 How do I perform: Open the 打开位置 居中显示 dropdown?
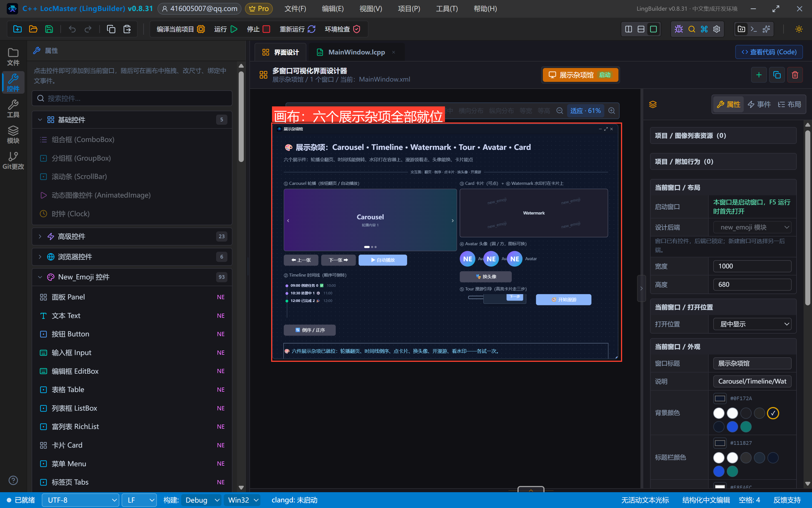752,324
